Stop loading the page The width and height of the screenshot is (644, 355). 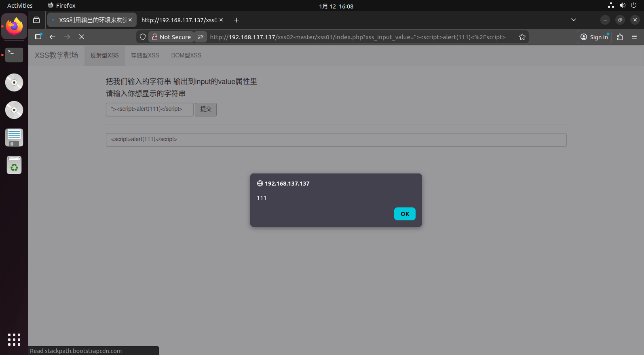(x=82, y=37)
